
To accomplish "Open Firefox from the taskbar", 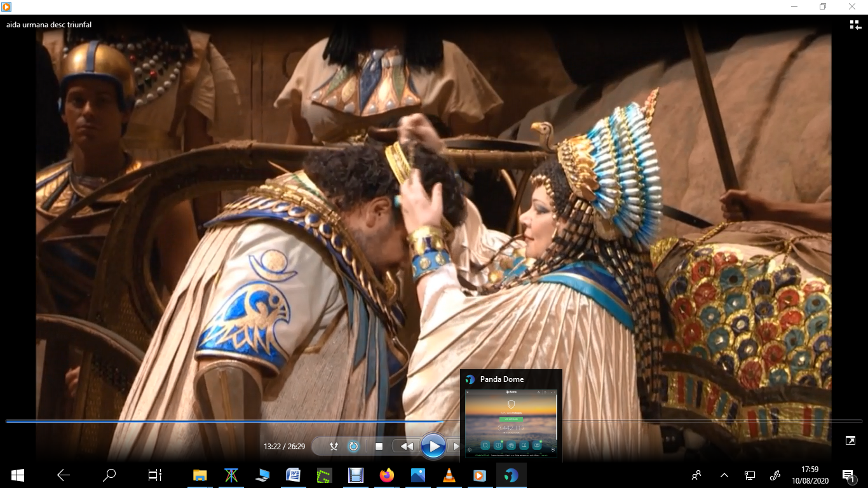I will coord(386,475).
